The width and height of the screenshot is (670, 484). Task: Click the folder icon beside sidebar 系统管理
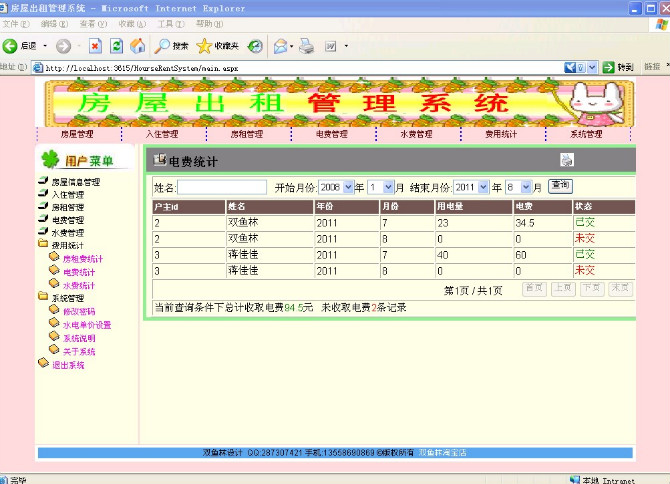[43, 296]
